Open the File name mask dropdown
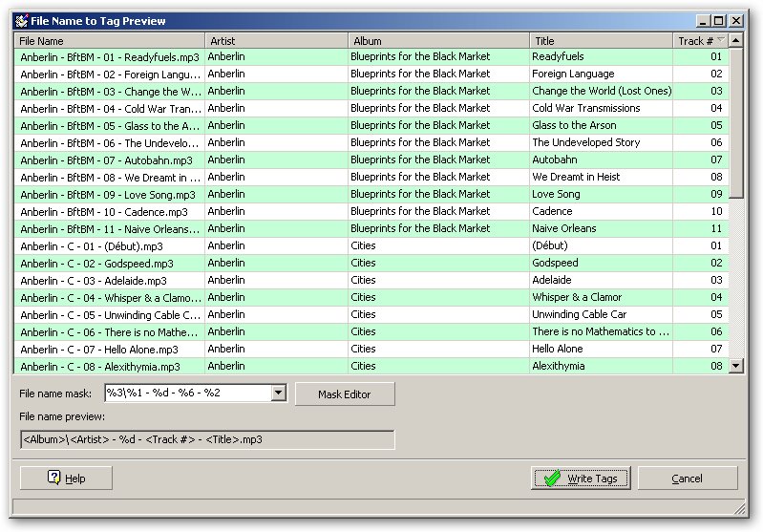Image resolution: width=763 pixels, height=532 pixels. 279,394
